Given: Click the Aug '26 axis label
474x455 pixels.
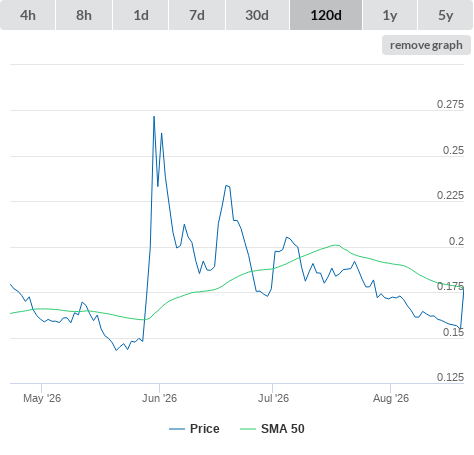Looking at the screenshot, I should [391, 398].
